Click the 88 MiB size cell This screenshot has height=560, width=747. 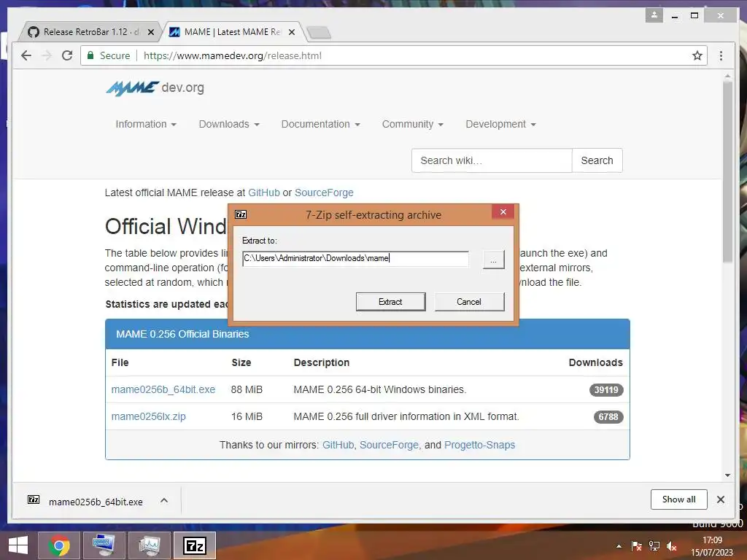247,389
